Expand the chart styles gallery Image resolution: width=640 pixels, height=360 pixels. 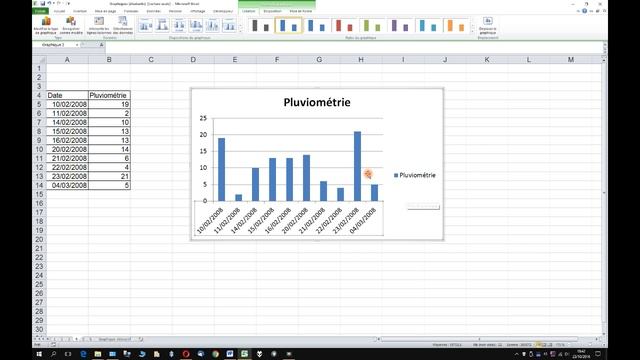click(x=473, y=31)
